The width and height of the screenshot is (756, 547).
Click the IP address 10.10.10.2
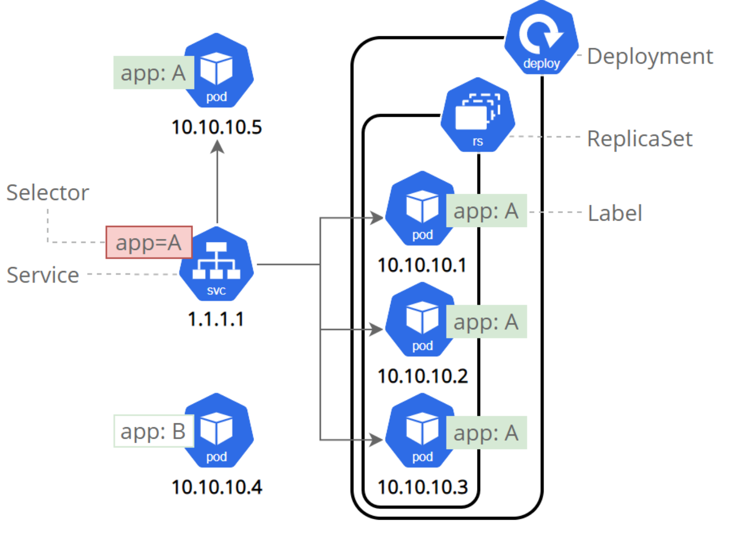[x=422, y=376]
